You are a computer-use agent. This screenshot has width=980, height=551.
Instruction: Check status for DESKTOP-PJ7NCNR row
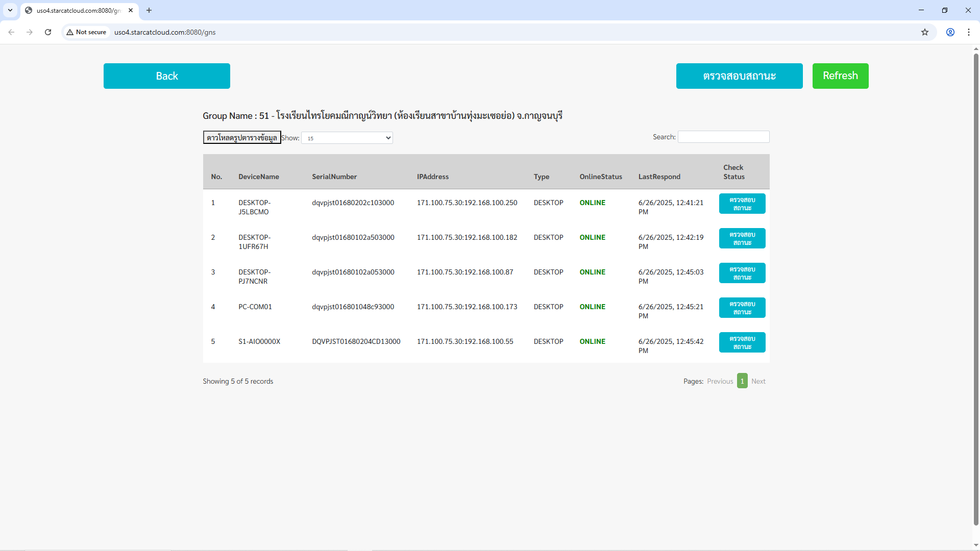pyautogui.click(x=742, y=273)
